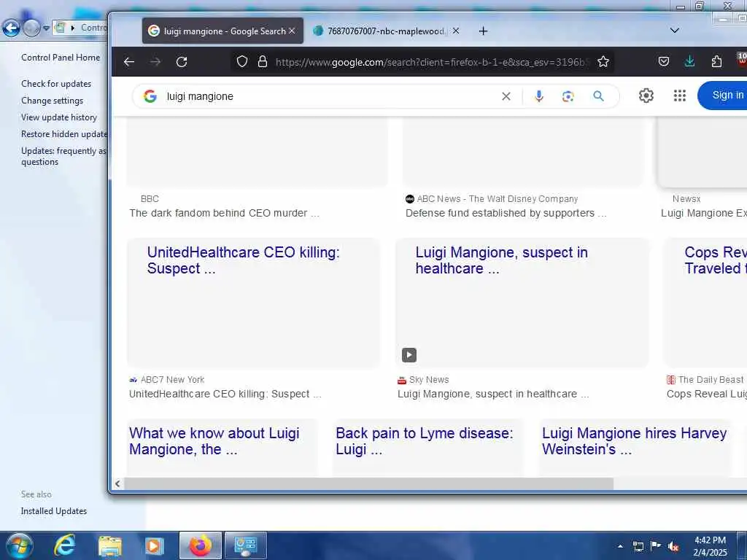Screen dimensions: 747x560
Task: Open Firefox tracking protection shield
Action: pyautogui.click(x=242, y=61)
